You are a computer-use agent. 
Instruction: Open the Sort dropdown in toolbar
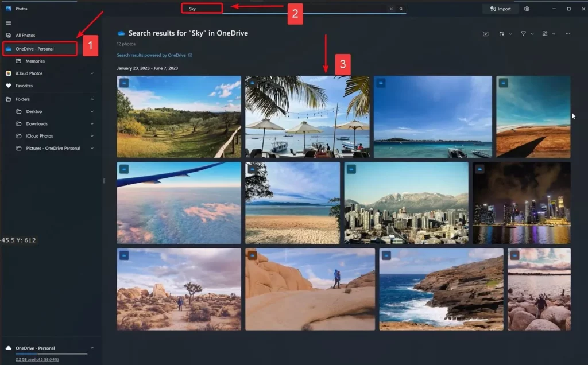coord(505,34)
